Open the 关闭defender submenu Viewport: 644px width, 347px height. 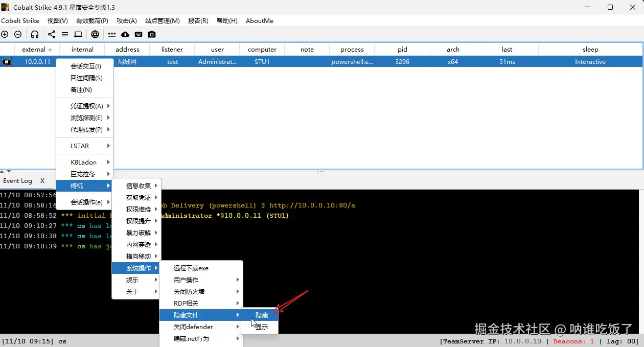click(201, 327)
